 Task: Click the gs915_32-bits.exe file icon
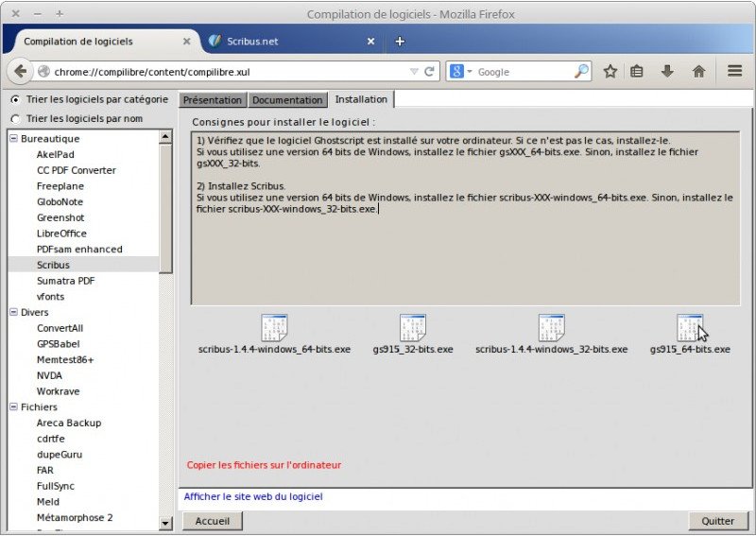[x=413, y=328]
